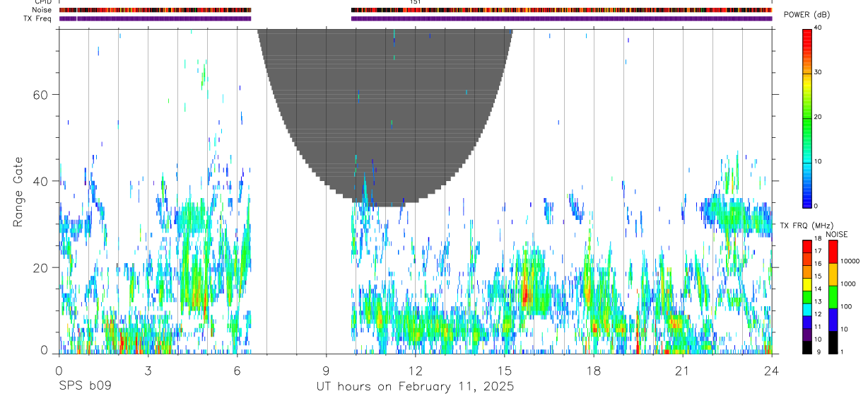Click the 0 hour tick on time axis

[59, 369]
